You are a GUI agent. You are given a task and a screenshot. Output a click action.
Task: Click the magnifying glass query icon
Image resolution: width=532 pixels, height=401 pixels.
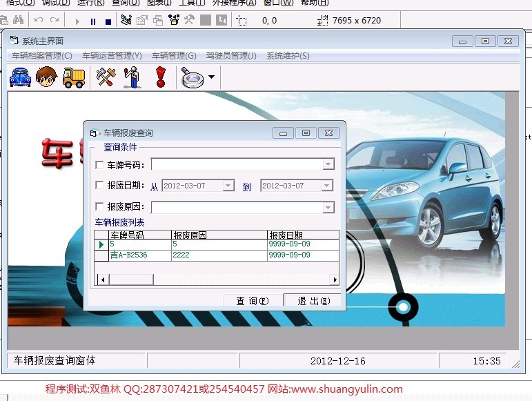[x=193, y=78]
